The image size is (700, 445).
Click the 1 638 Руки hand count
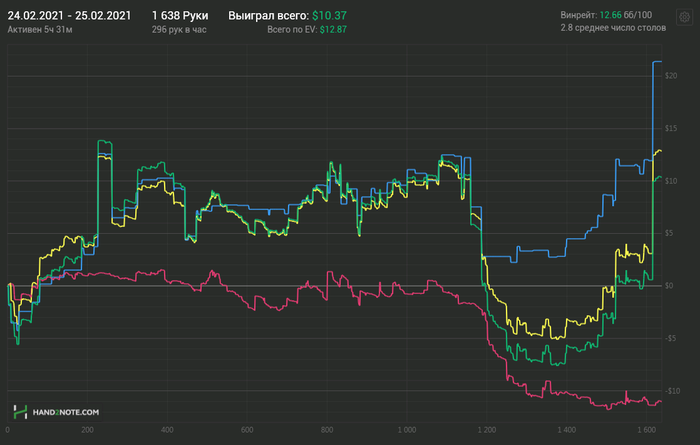(180, 16)
